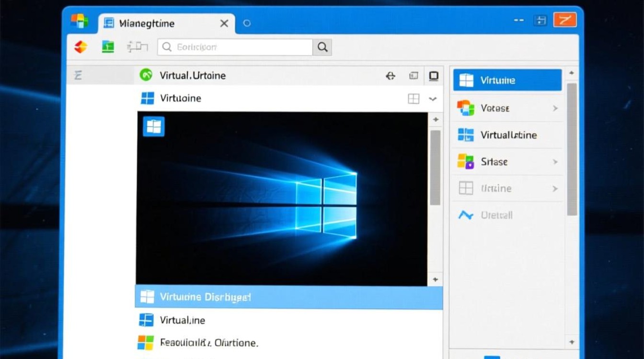Click the search magnifier button
The height and width of the screenshot is (359, 644).
pyautogui.click(x=322, y=47)
